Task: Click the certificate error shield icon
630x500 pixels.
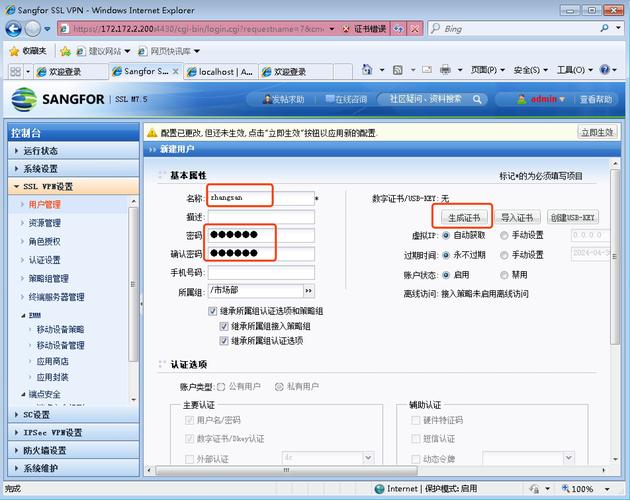Action: (346, 29)
